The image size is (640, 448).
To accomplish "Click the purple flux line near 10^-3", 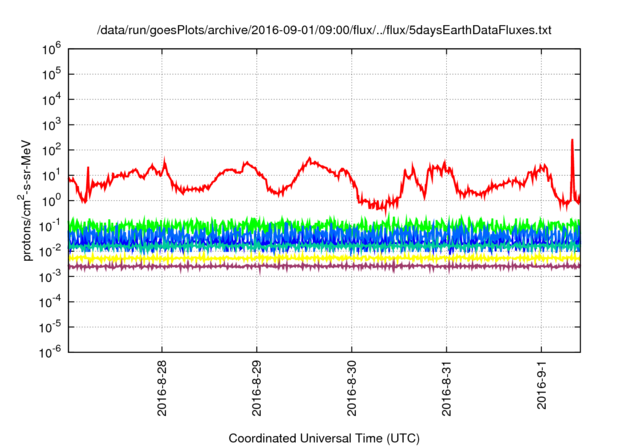I will pos(300,266).
